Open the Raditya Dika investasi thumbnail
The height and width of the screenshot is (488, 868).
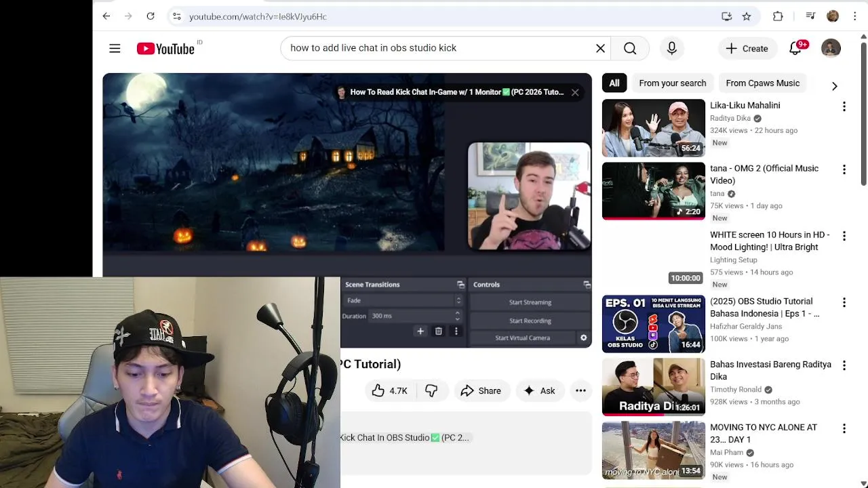(654, 387)
